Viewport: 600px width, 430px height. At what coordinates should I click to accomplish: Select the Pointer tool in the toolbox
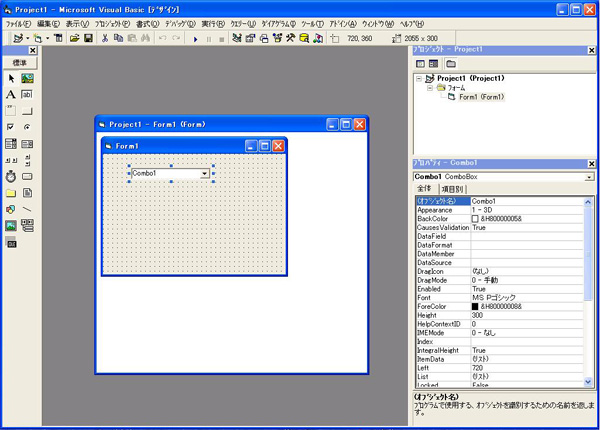coord(11,78)
